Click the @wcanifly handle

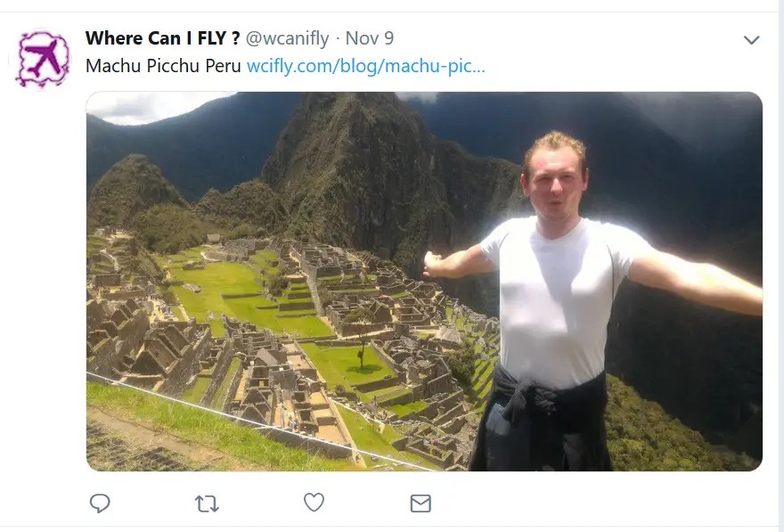288,38
